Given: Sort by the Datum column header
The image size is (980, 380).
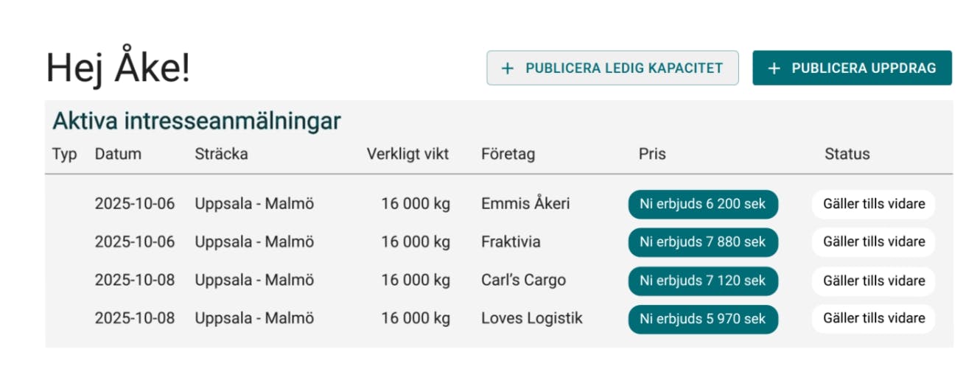Looking at the screenshot, I should pyautogui.click(x=118, y=155).
